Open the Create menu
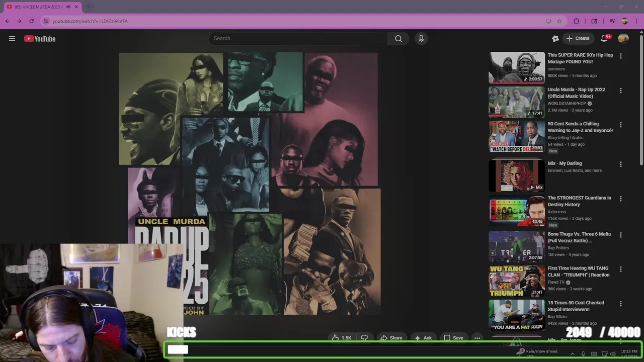The height and width of the screenshot is (362, 644). pyautogui.click(x=578, y=38)
